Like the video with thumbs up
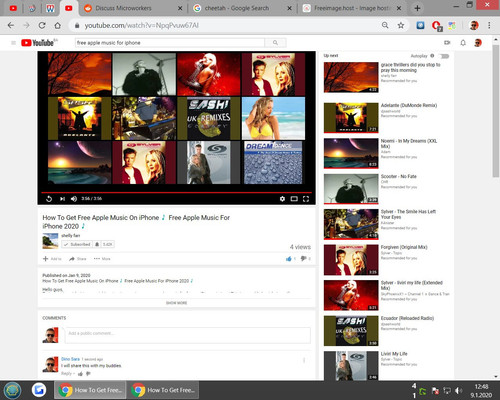Screen dimensions: 500x400 coord(289,259)
